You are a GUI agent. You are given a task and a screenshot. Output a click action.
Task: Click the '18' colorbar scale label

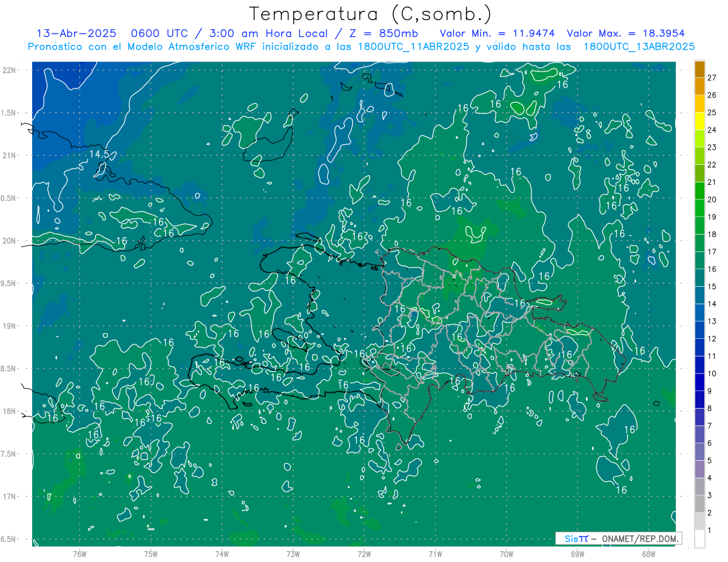pyautogui.click(x=712, y=234)
